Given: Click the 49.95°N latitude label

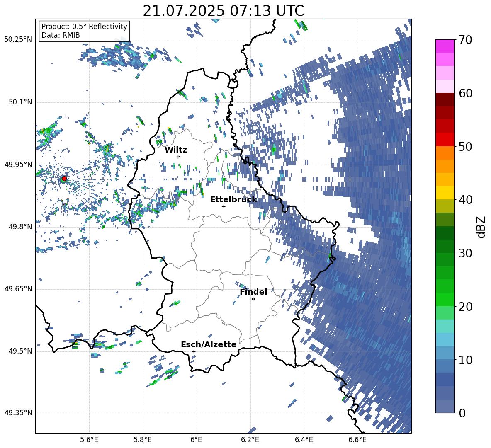Looking at the screenshot, I should 18,164.
